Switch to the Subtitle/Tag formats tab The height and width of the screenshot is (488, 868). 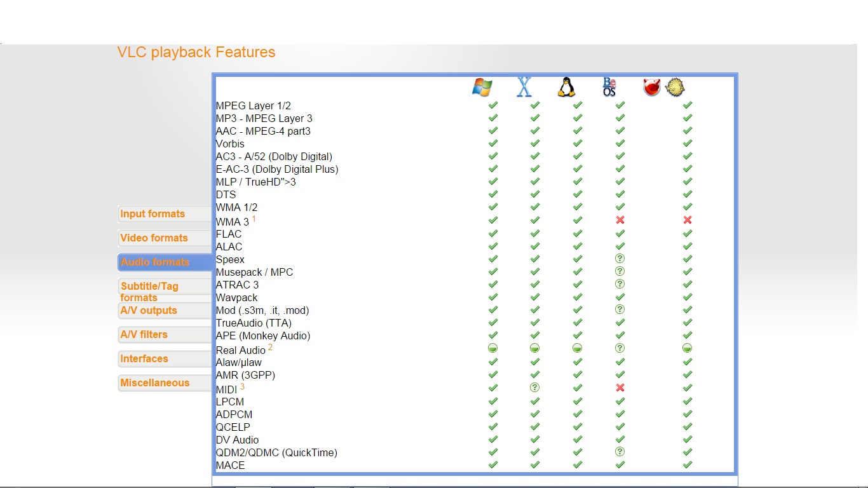pos(165,287)
